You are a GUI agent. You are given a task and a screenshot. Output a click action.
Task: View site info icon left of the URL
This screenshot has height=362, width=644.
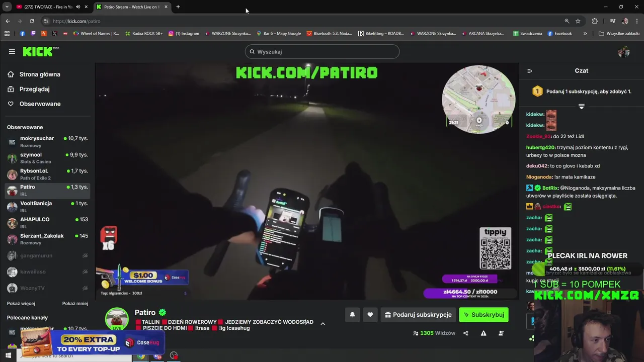46,21
